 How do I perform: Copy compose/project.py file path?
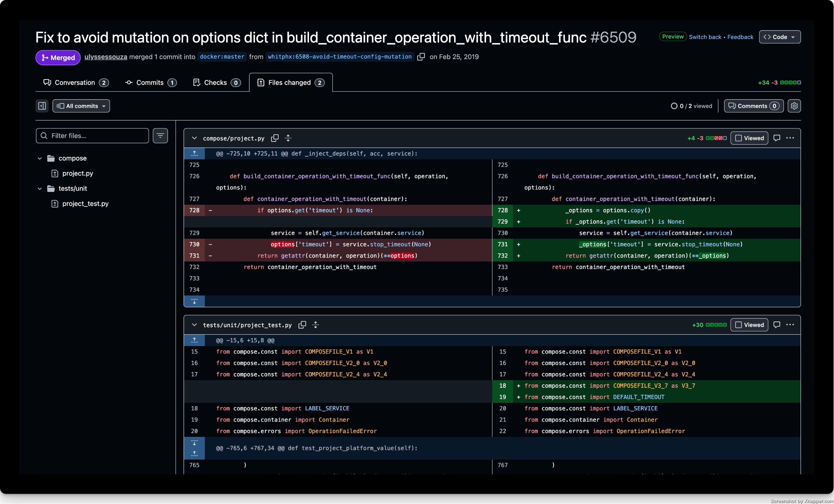click(275, 138)
